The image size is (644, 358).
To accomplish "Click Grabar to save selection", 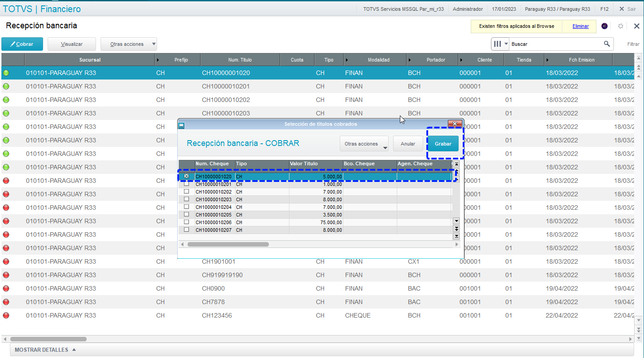I will pos(443,144).
